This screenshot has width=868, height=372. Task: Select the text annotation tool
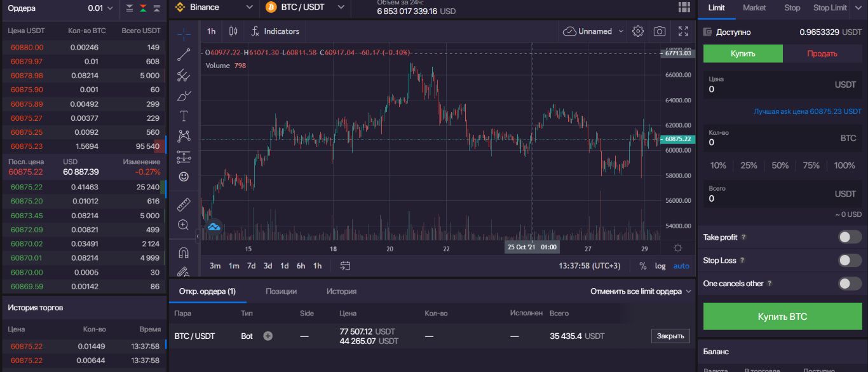[184, 116]
